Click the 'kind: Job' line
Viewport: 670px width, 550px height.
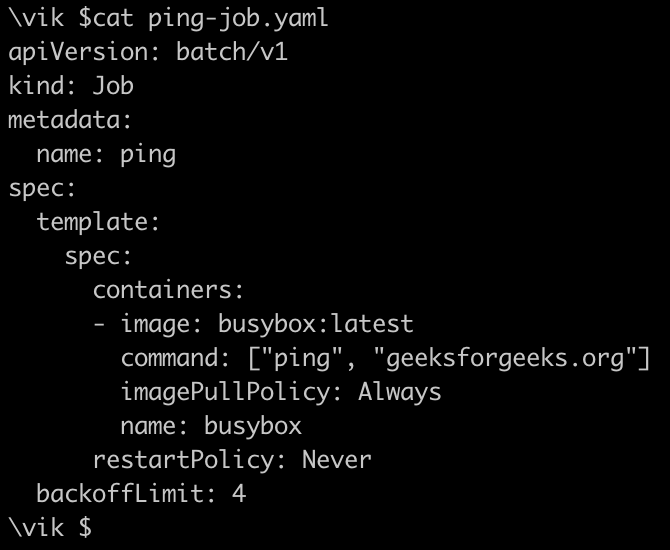coord(71,87)
